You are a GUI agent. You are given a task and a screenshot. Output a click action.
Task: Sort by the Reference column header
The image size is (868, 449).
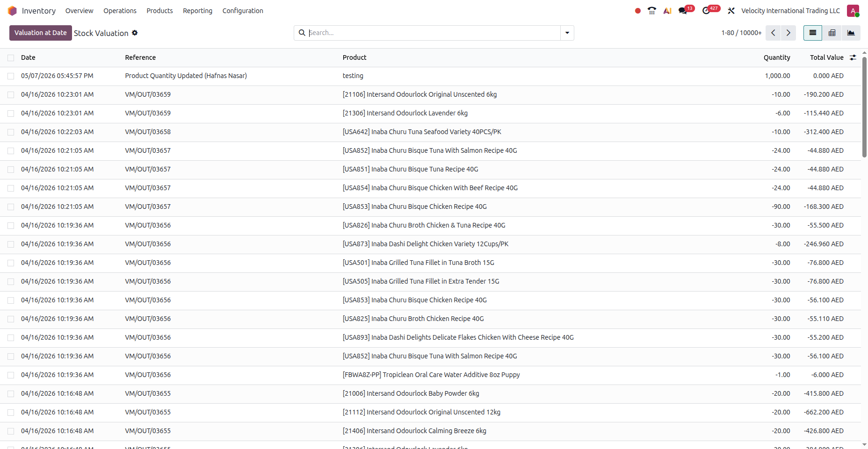pos(140,57)
